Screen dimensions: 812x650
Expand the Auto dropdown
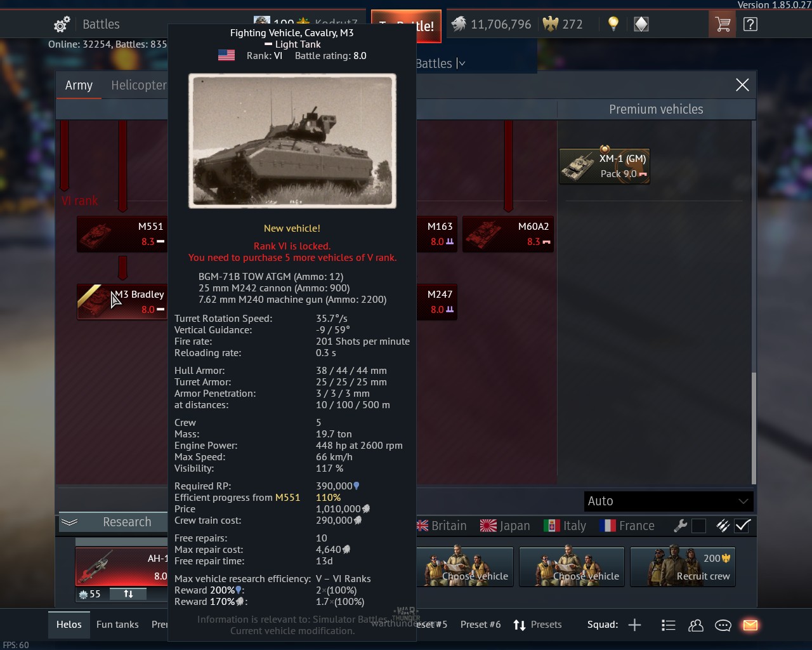click(669, 501)
